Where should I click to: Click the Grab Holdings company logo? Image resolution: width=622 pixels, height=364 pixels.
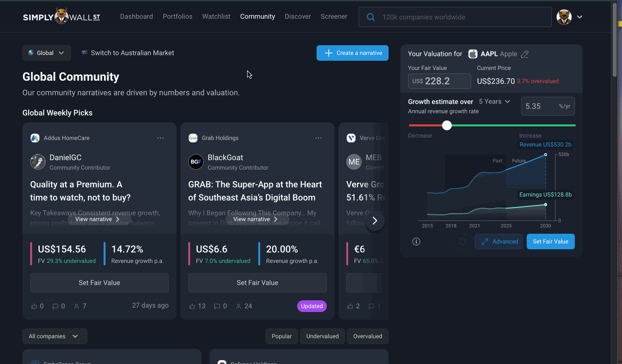tap(193, 138)
